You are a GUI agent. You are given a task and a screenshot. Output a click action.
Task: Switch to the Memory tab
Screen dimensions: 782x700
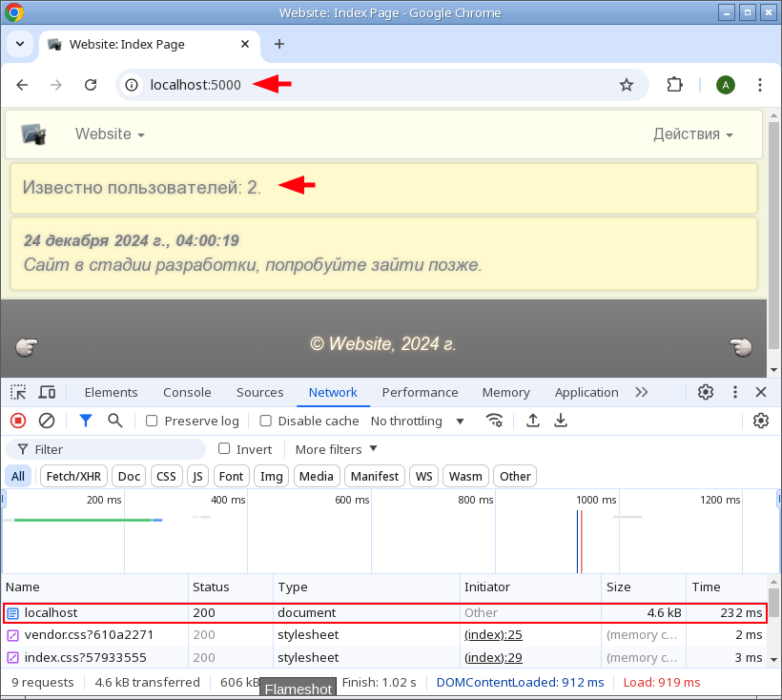(505, 392)
